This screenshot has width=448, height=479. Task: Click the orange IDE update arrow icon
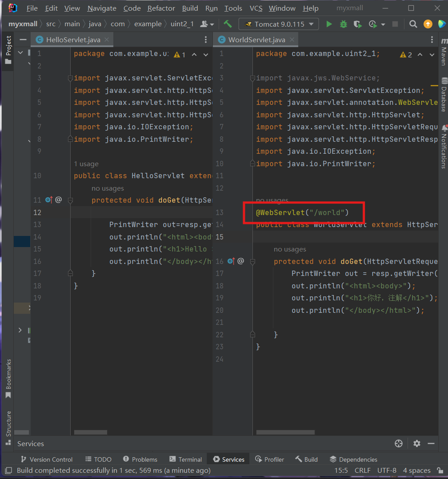[428, 24]
